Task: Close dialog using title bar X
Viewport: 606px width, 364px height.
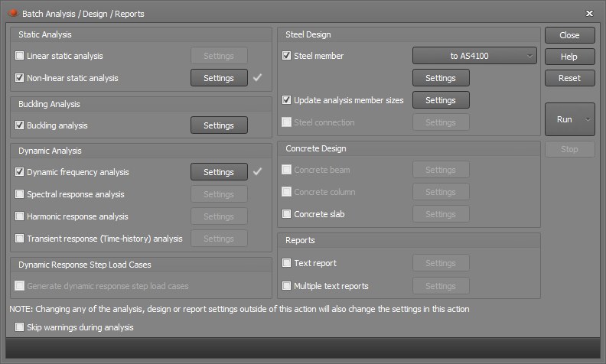Action: pyautogui.click(x=589, y=14)
